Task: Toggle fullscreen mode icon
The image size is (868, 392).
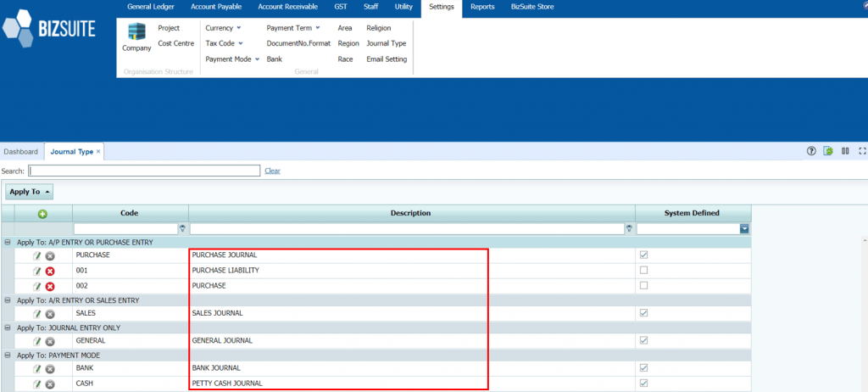Action: click(x=862, y=151)
